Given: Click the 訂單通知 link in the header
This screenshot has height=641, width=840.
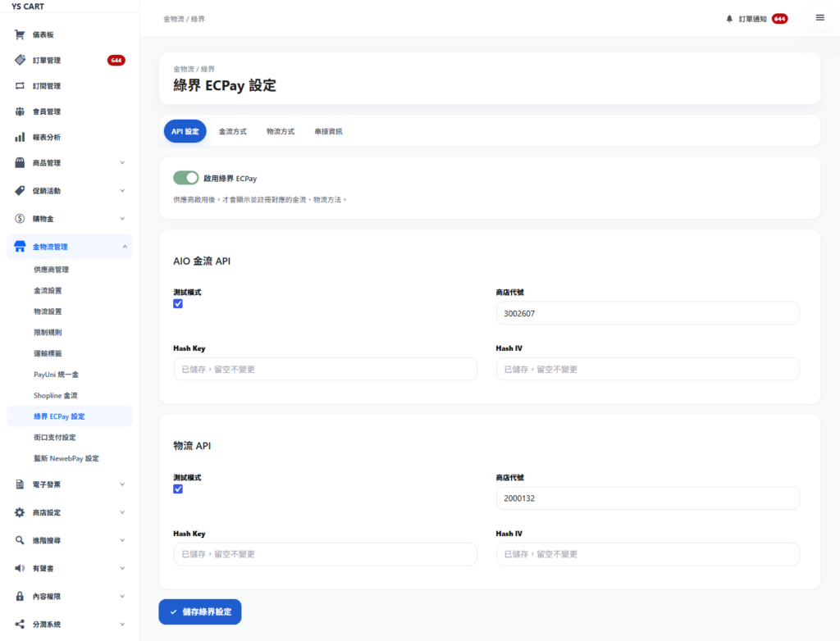Looking at the screenshot, I should pos(753,19).
